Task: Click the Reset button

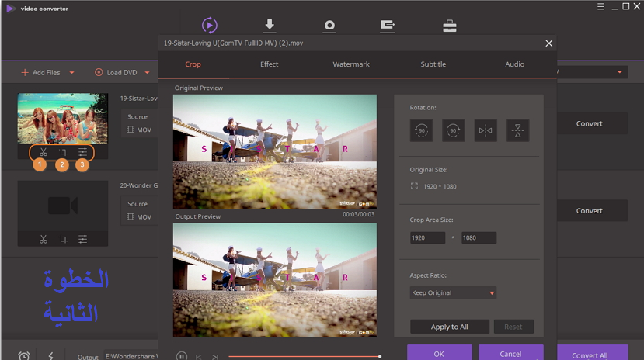Action: click(x=513, y=327)
